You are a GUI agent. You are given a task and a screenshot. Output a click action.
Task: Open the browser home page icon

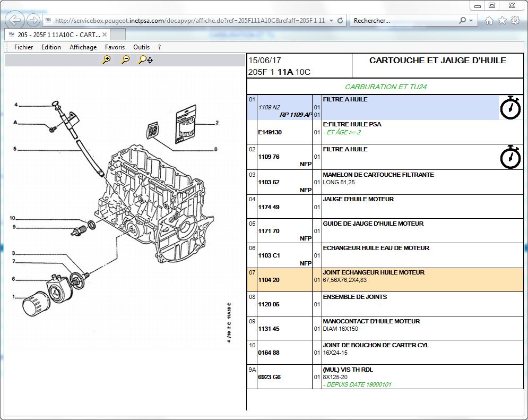click(489, 21)
